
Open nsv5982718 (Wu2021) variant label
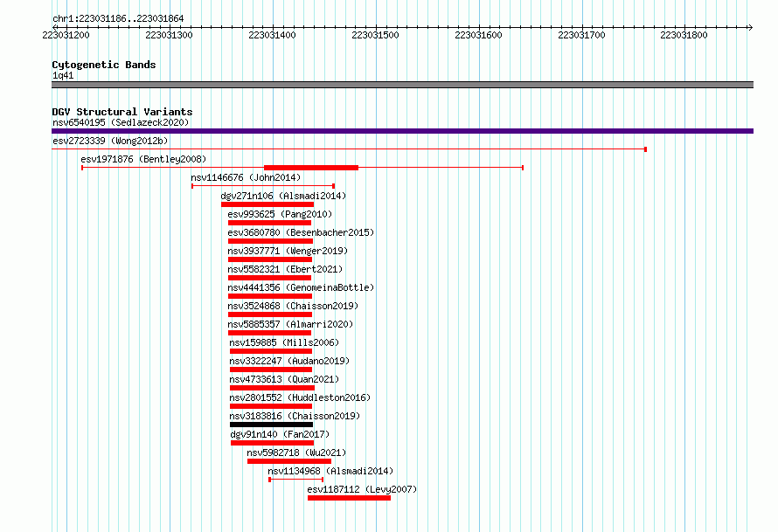coord(296,453)
